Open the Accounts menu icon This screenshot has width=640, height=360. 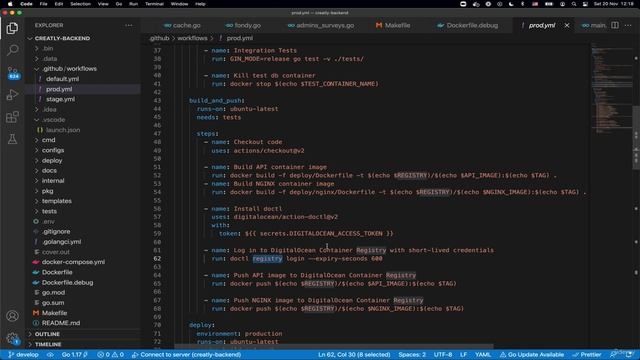[12, 316]
